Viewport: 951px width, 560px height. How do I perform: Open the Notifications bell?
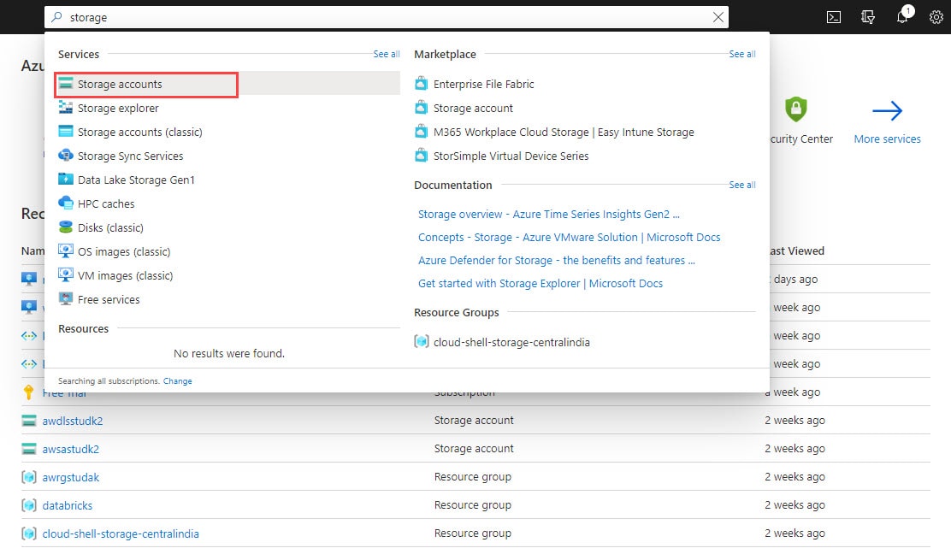coord(901,16)
